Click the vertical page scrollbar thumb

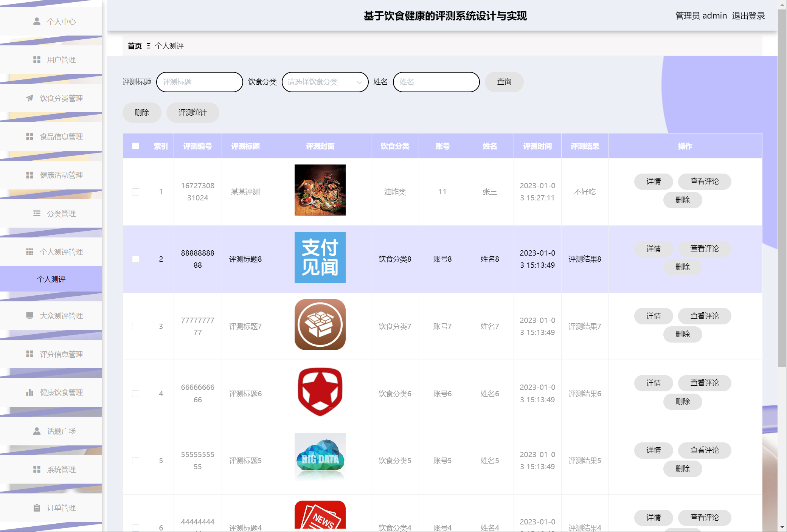[x=782, y=189]
